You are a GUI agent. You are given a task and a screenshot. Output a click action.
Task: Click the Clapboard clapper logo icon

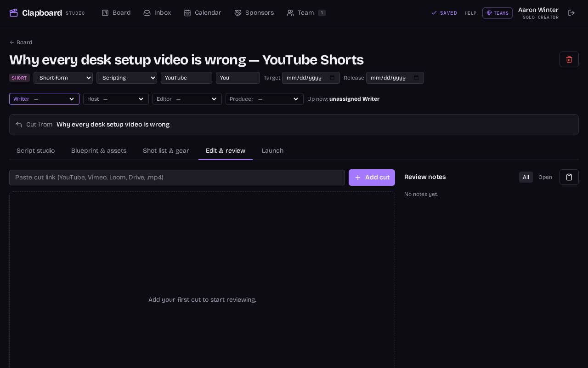coord(14,13)
